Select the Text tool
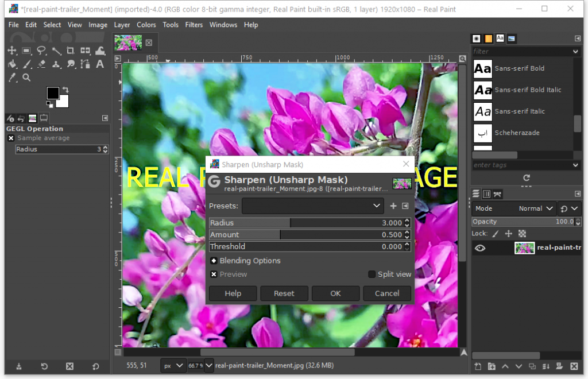 pos(100,64)
